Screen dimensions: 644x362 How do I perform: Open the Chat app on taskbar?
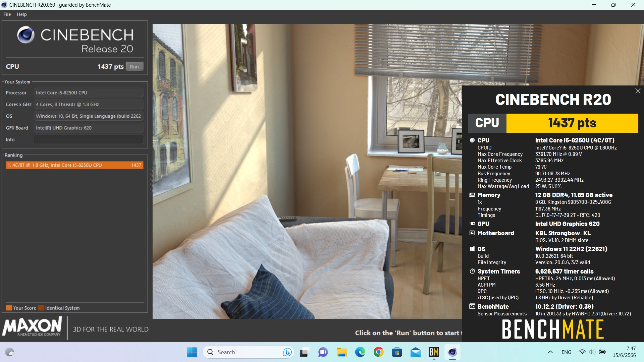coord(323,352)
